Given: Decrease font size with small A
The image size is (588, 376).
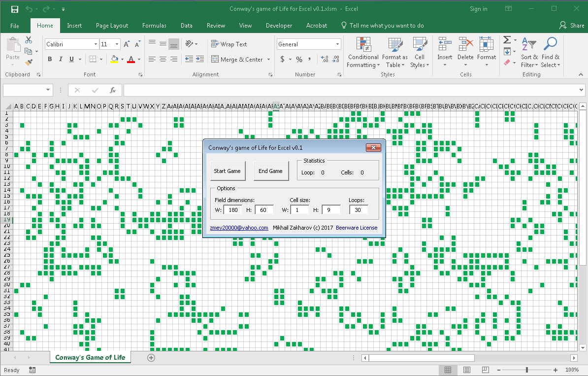Looking at the screenshot, I should [137, 44].
